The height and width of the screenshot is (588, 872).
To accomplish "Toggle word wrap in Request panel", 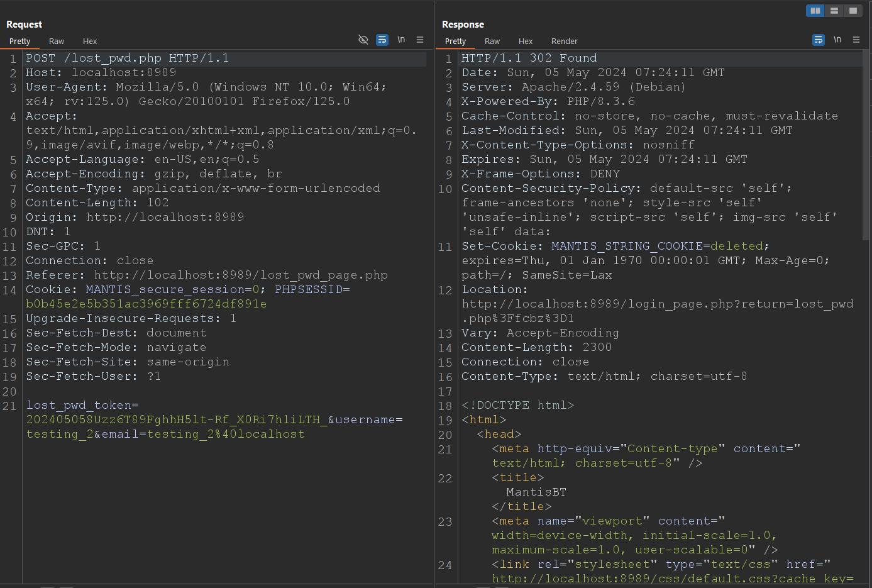I will pyautogui.click(x=382, y=40).
